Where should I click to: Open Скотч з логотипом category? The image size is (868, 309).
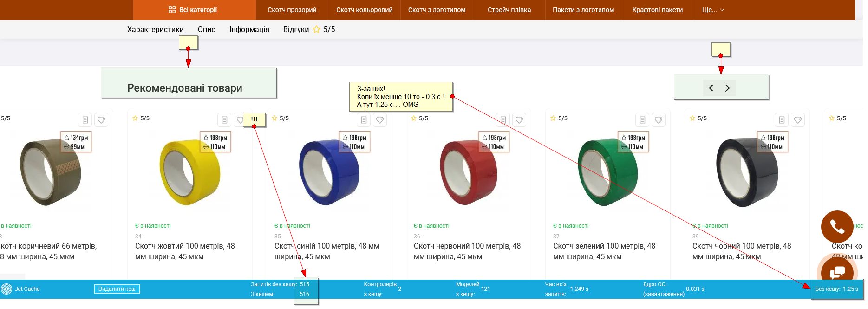click(437, 10)
